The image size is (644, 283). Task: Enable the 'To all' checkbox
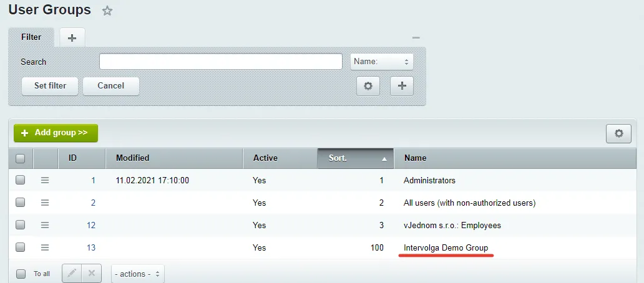(x=21, y=274)
